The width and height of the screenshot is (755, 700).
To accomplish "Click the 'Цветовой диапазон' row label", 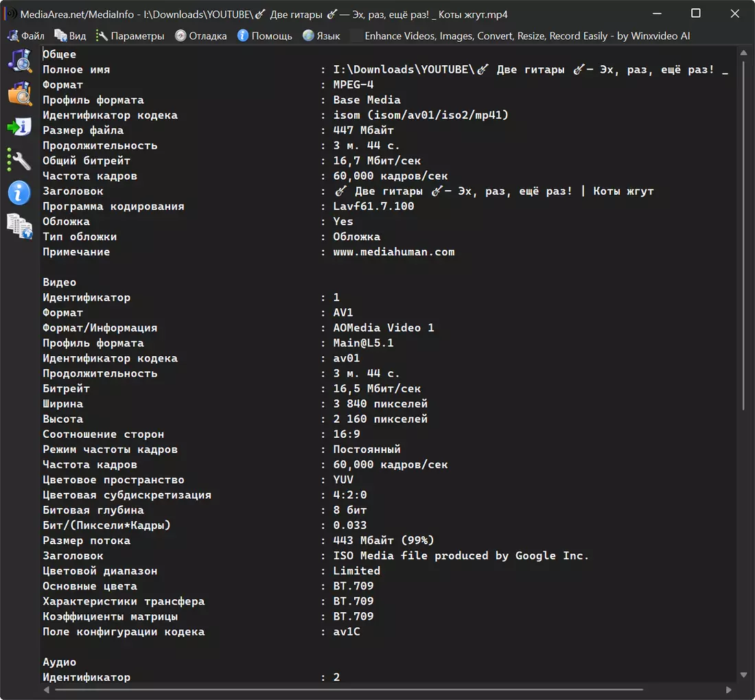I will 100,571.
